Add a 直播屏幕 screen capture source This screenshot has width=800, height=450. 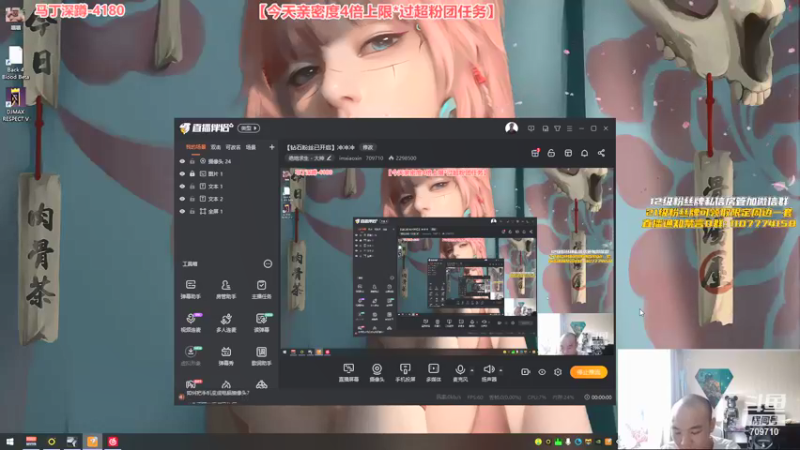tap(348, 372)
